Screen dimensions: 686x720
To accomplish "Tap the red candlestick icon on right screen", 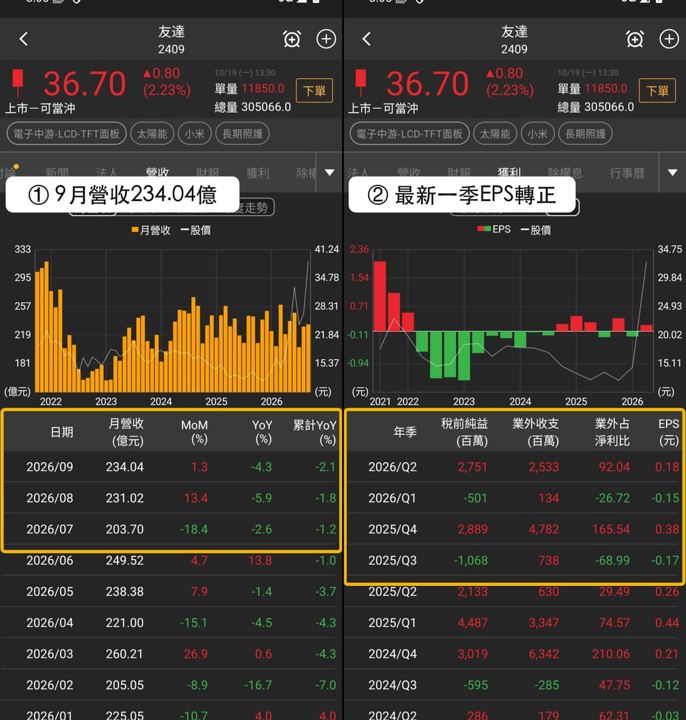I will [x=361, y=83].
